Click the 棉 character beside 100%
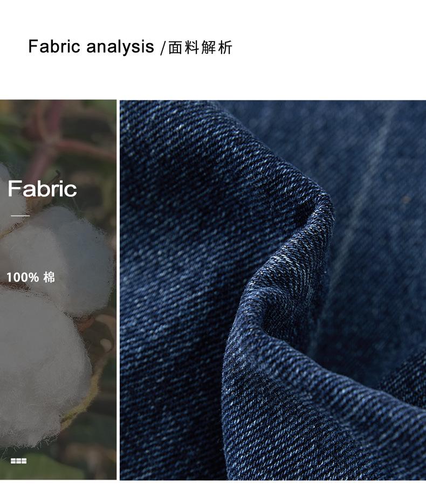Image resolution: width=426 pixels, height=504 pixels. click(x=49, y=277)
